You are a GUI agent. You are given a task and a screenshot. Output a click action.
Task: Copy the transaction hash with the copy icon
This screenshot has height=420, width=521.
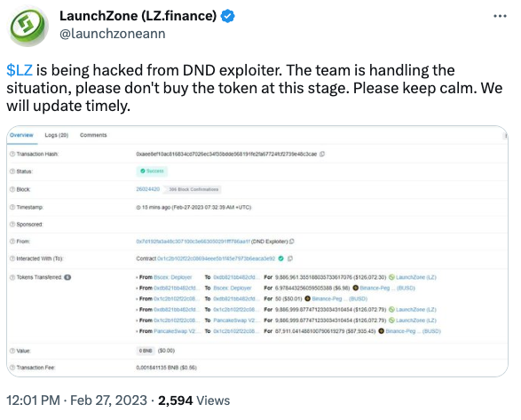(322, 154)
